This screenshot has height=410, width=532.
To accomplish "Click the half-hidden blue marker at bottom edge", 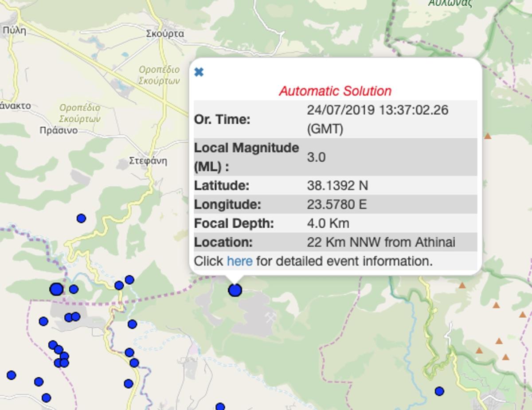I will 220,406.
